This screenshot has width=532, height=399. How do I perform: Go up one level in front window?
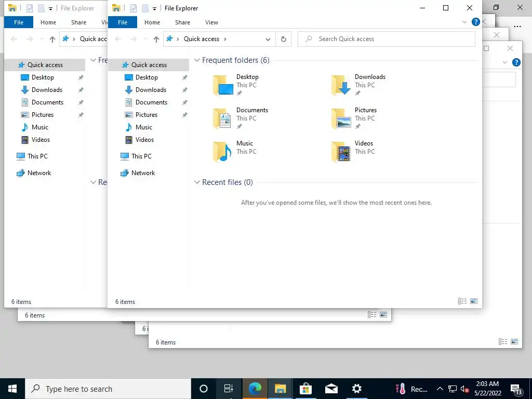coord(156,39)
